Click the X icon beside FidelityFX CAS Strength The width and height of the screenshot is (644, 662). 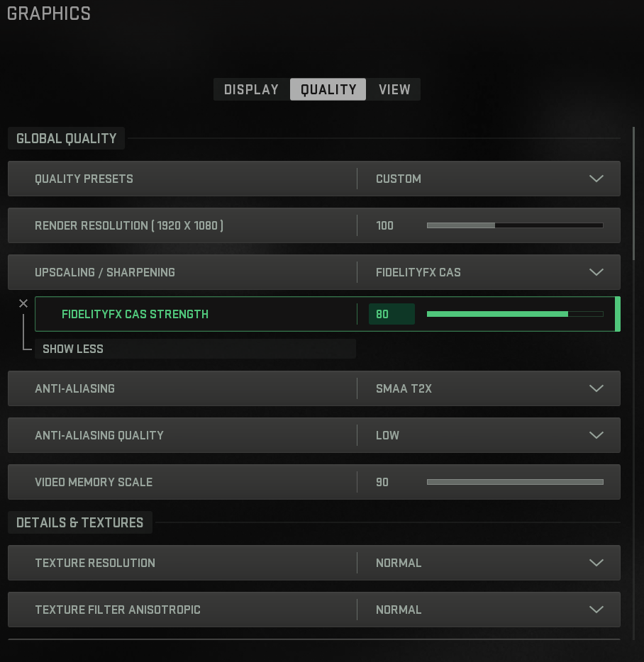(23, 303)
